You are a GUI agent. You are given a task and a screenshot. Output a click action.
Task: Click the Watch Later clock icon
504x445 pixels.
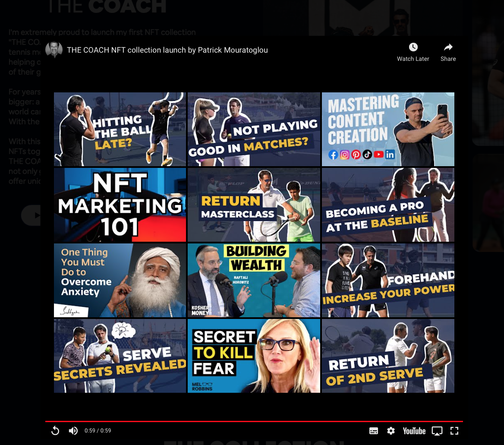[x=413, y=47]
